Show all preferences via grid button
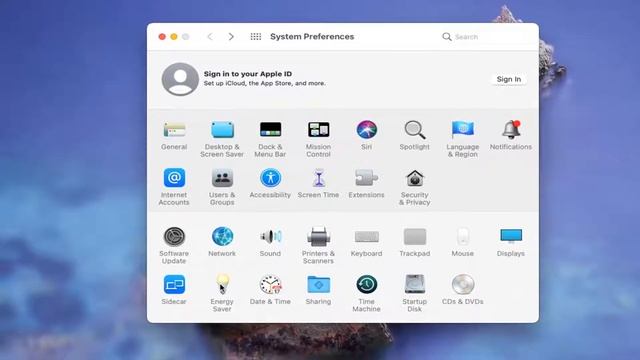Screen dimensions: 640x360 pos(256,37)
